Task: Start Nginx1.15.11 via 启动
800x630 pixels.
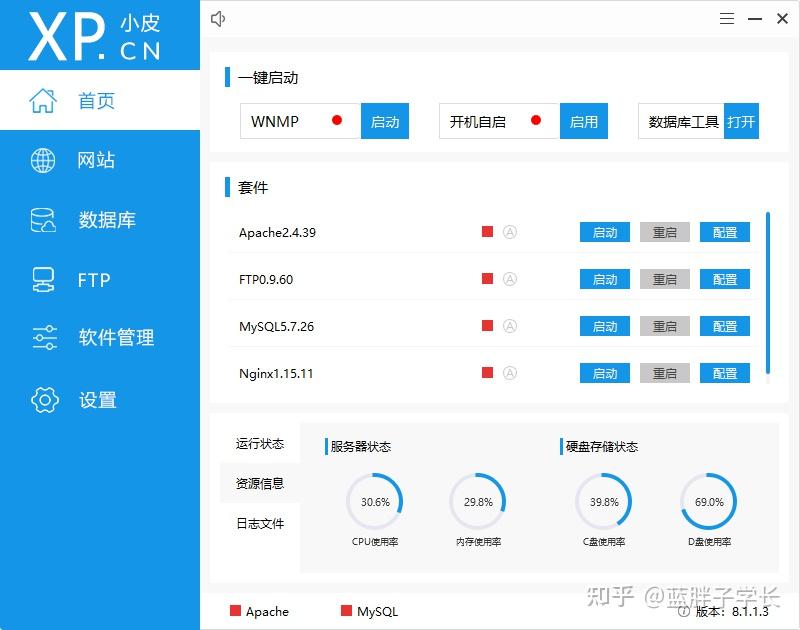Action: click(x=605, y=373)
